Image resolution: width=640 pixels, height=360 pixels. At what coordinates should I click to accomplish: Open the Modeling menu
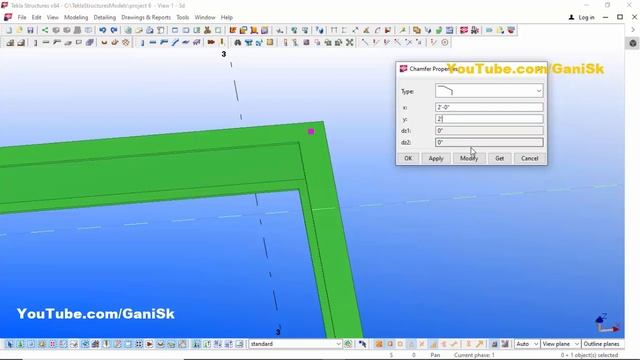pyautogui.click(x=76, y=18)
